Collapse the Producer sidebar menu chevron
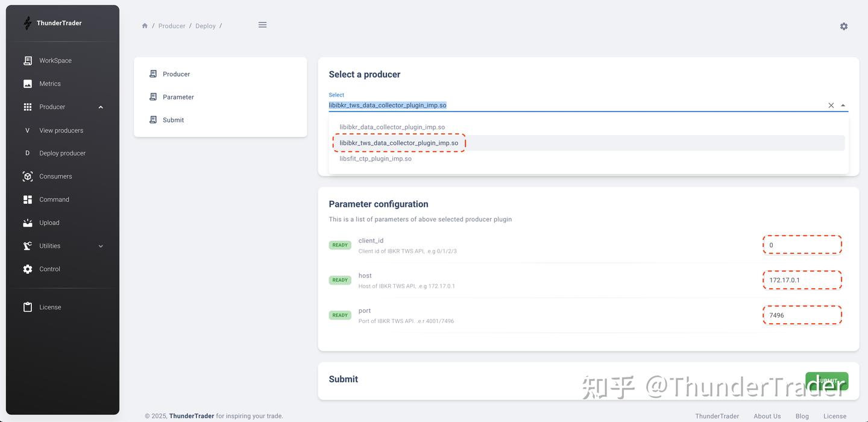Image resolution: width=868 pixels, height=422 pixels. coord(101,107)
